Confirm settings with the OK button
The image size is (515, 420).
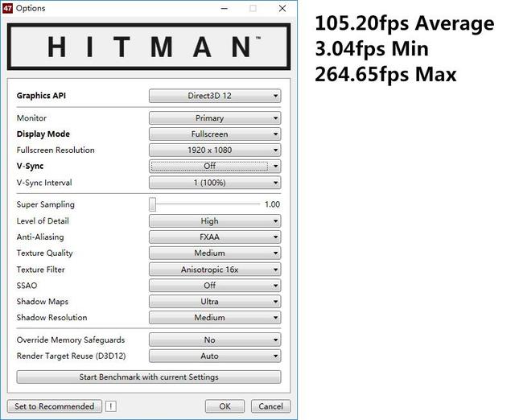[225, 406]
